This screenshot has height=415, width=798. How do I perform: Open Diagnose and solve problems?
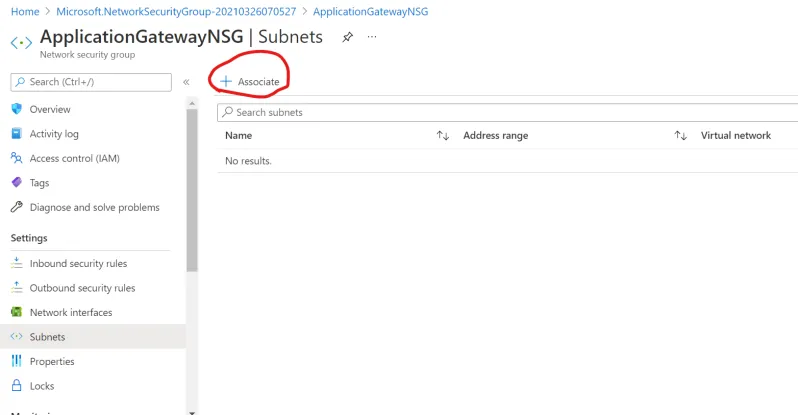point(95,207)
